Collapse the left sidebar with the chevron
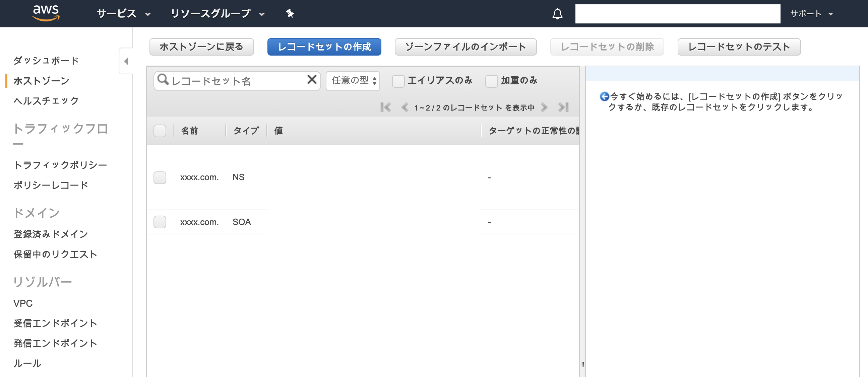This screenshot has height=377, width=868. (x=126, y=61)
